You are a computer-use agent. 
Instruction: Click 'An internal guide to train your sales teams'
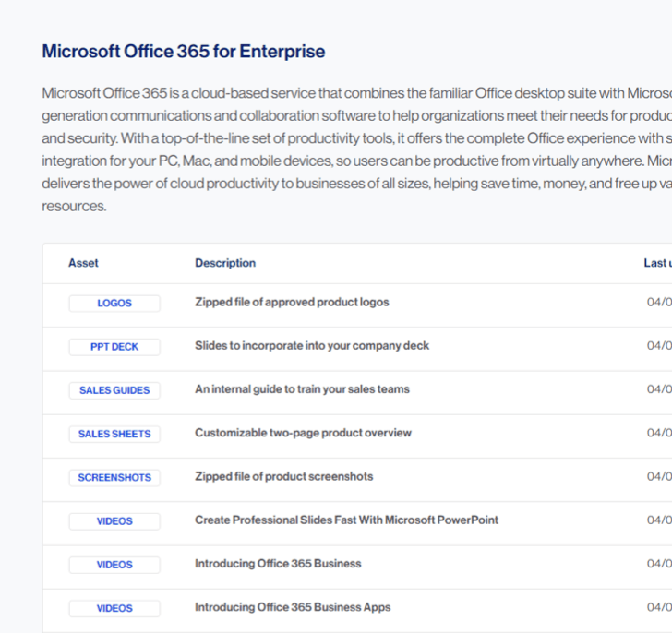point(302,389)
